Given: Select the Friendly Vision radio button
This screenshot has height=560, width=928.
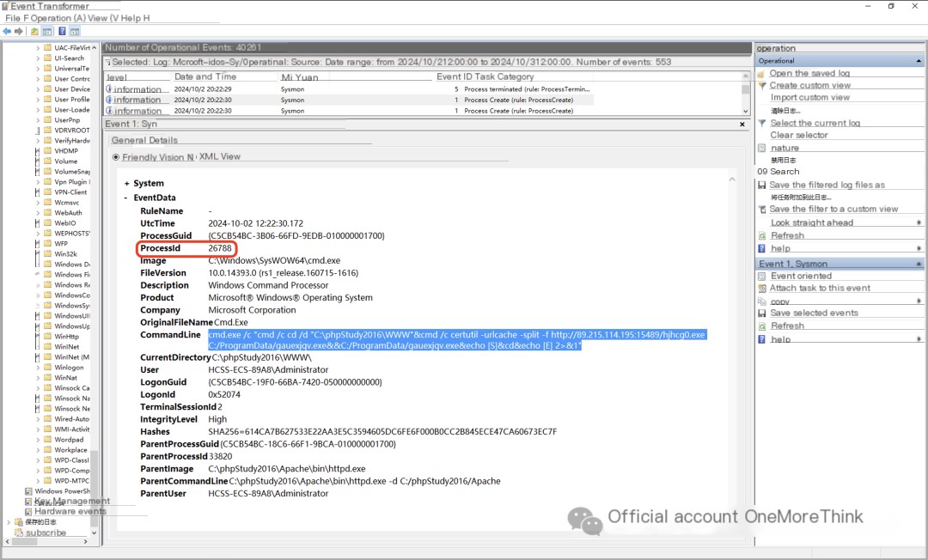Looking at the screenshot, I should (116, 157).
